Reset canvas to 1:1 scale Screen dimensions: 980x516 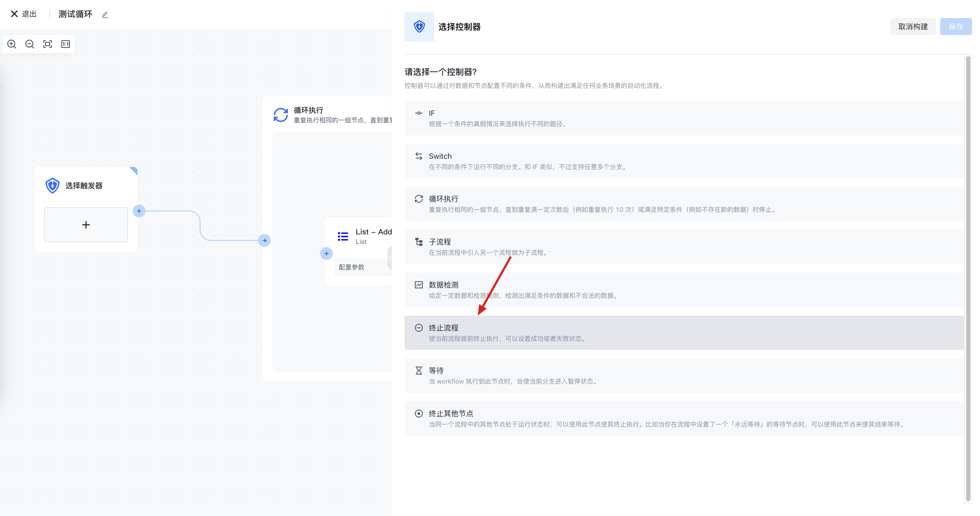pyautogui.click(x=66, y=44)
